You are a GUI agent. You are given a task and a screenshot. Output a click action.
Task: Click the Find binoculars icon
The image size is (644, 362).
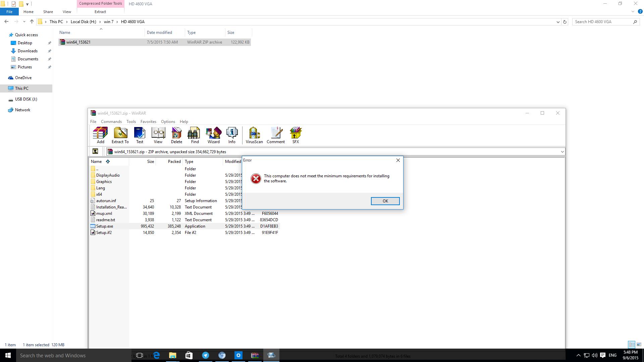click(x=195, y=135)
